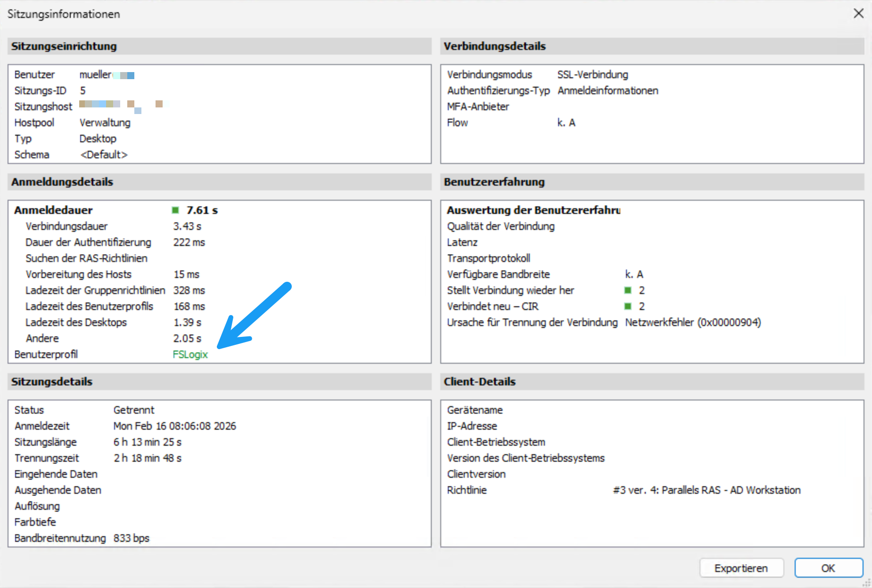Select the Sitzungsdetails section header
The width and height of the screenshot is (872, 588).
[52, 382]
